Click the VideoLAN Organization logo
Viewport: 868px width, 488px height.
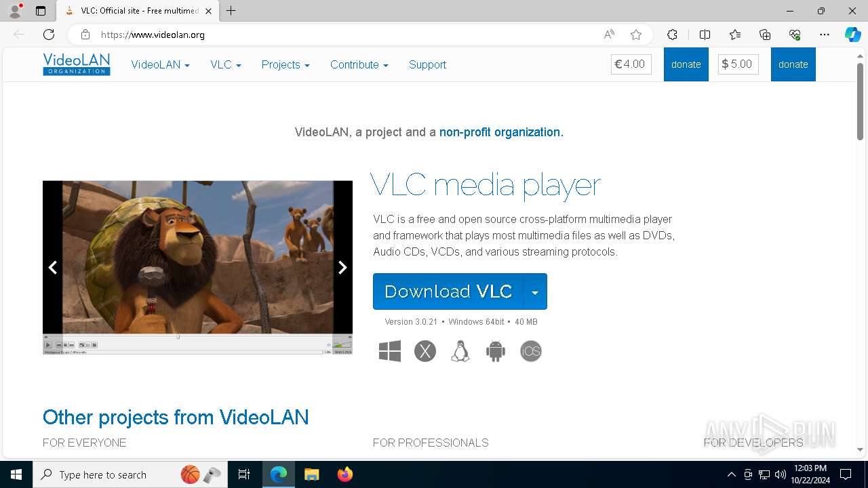click(x=77, y=64)
